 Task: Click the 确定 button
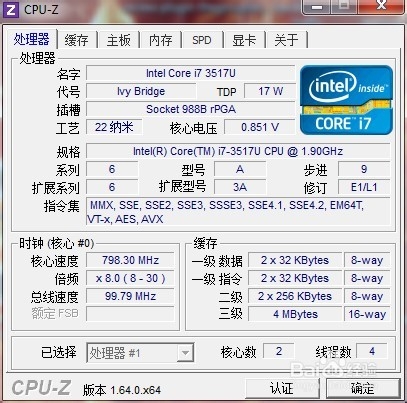click(362, 388)
